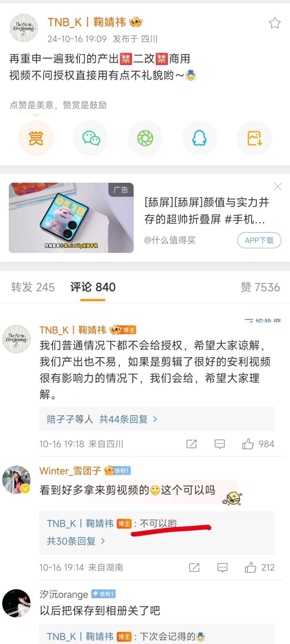Screen dimensions: 290x644
Task: Switch to the 转发 245 tab
Action: pyautogui.click(x=33, y=287)
